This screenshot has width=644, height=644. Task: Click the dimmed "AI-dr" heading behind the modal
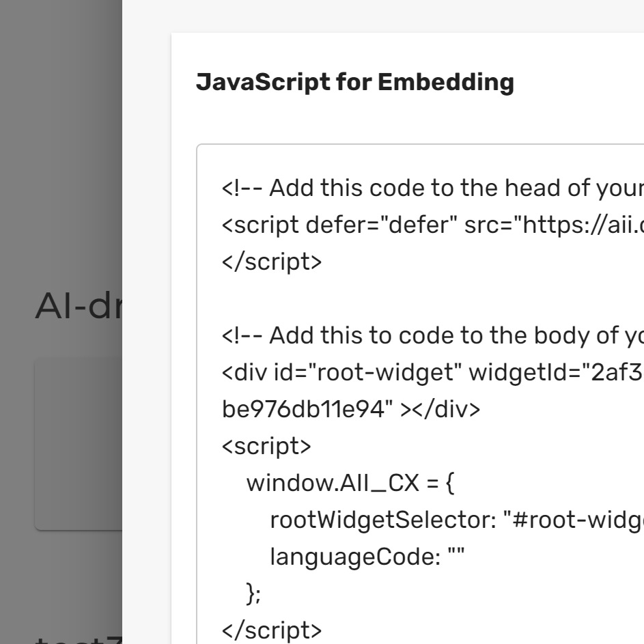(78, 307)
